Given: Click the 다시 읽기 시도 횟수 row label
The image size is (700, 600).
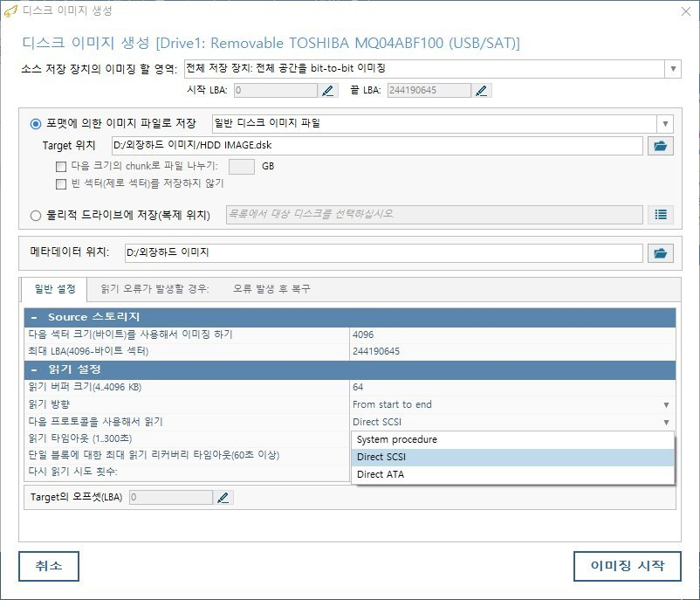Looking at the screenshot, I should [72, 472].
